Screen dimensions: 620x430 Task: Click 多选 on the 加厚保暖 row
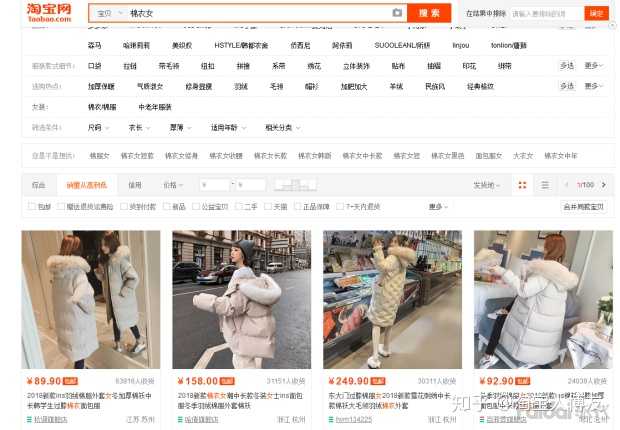click(x=567, y=86)
